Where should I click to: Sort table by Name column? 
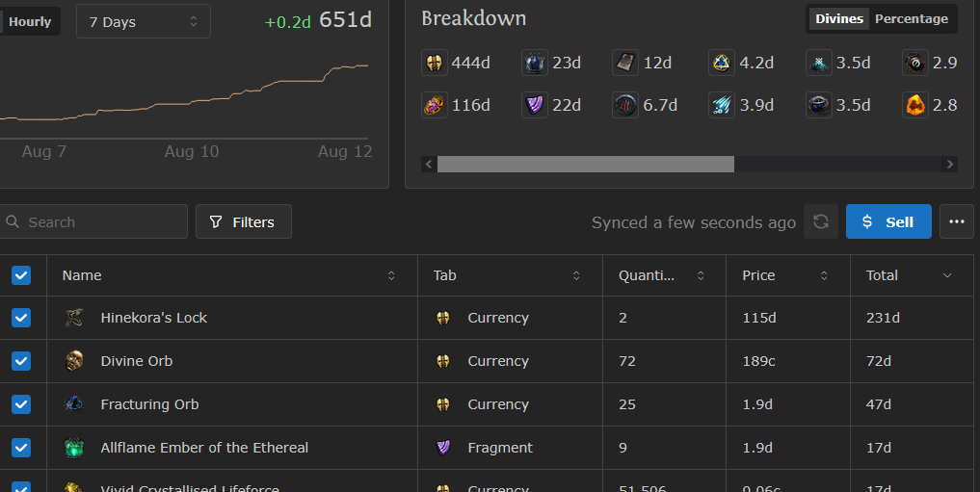232,275
